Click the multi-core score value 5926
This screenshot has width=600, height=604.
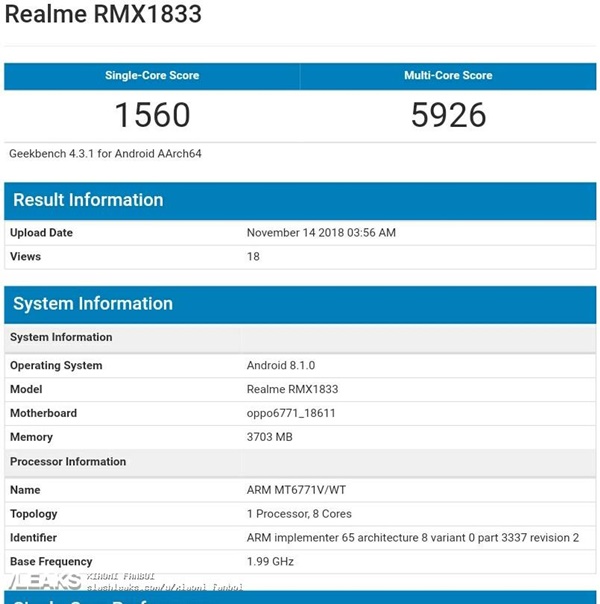coord(448,115)
